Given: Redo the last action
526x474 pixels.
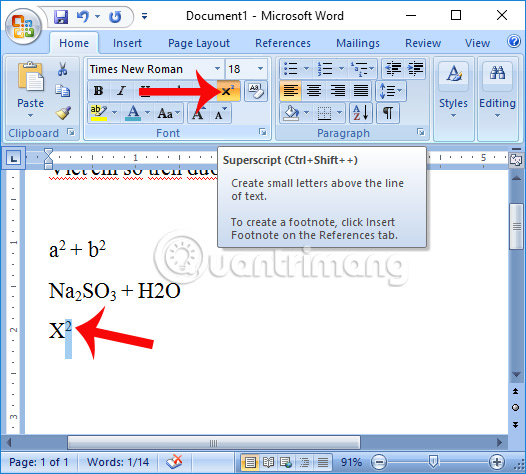Looking at the screenshot, I should (115, 16).
